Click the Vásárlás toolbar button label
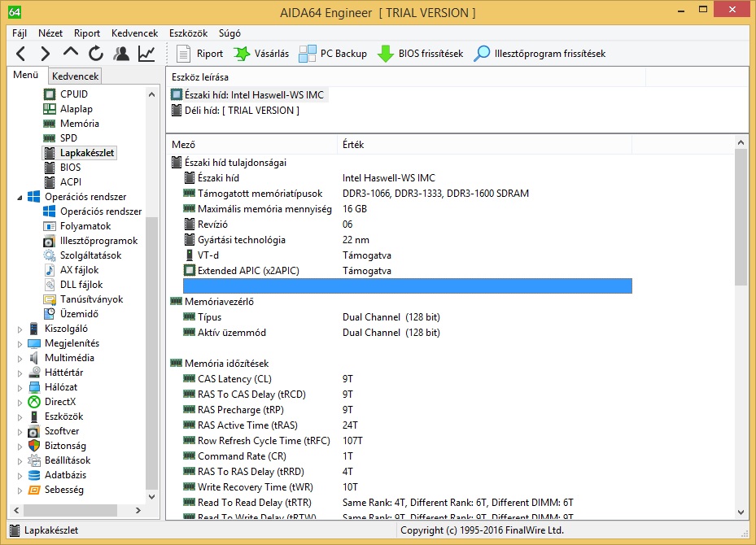The height and width of the screenshot is (545, 756). (272, 54)
